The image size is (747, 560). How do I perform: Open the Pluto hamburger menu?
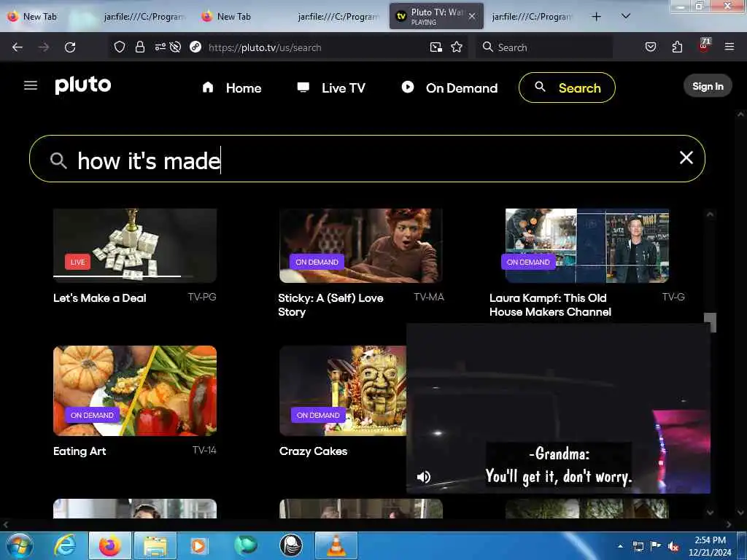31,85
